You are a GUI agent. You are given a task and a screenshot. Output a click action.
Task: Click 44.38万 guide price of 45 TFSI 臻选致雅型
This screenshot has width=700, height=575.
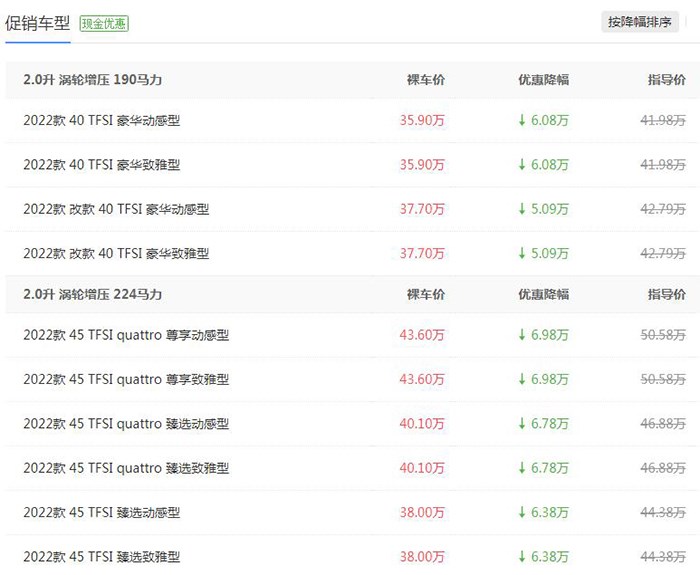(x=663, y=557)
